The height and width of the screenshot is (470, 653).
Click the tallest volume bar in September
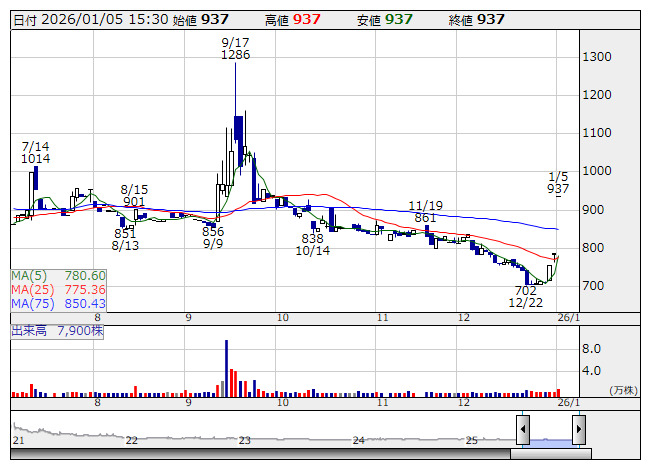[x=226, y=367]
